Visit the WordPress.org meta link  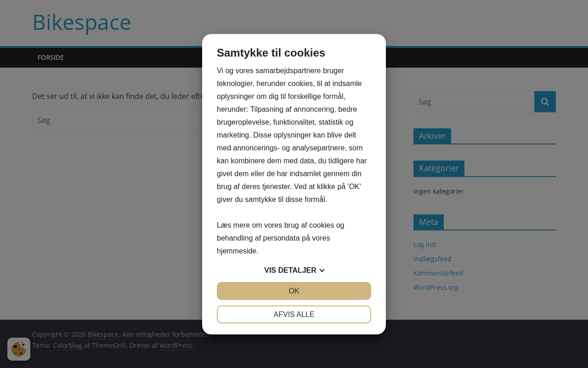pos(436,287)
